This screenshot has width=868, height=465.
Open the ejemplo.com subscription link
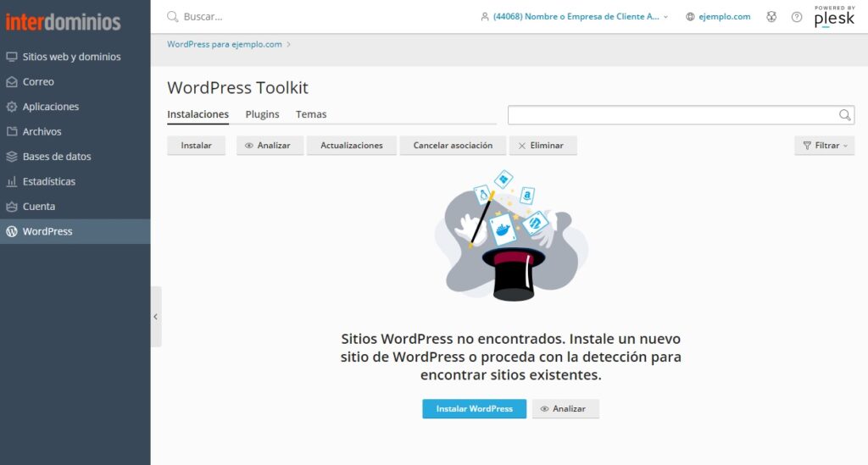point(724,17)
